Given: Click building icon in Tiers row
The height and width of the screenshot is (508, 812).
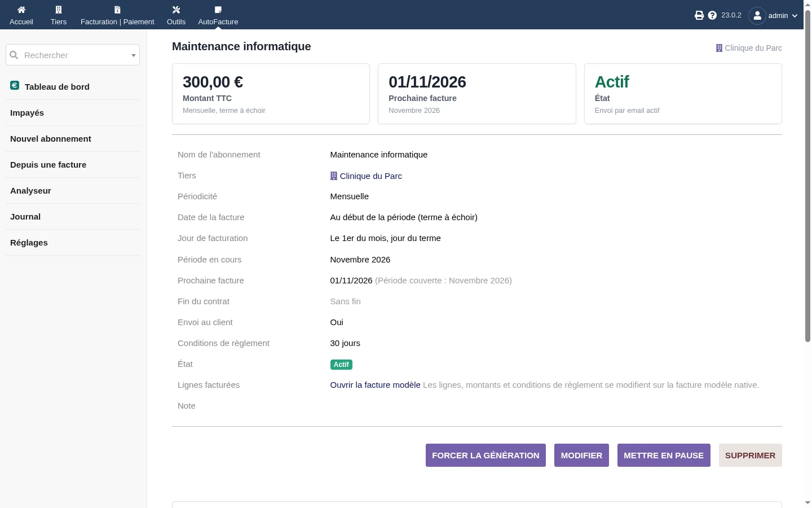Looking at the screenshot, I should (x=334, y=176).
